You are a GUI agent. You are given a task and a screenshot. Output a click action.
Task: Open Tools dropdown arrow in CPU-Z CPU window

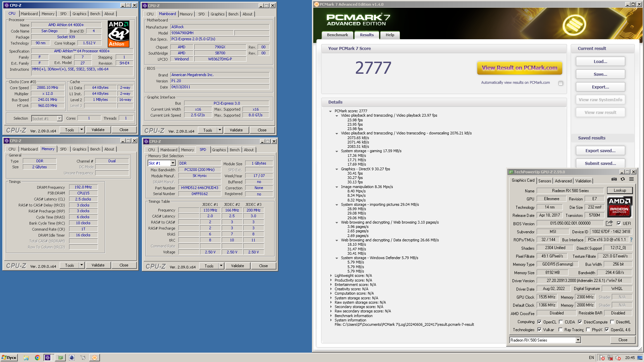click(x=82, y=130)
